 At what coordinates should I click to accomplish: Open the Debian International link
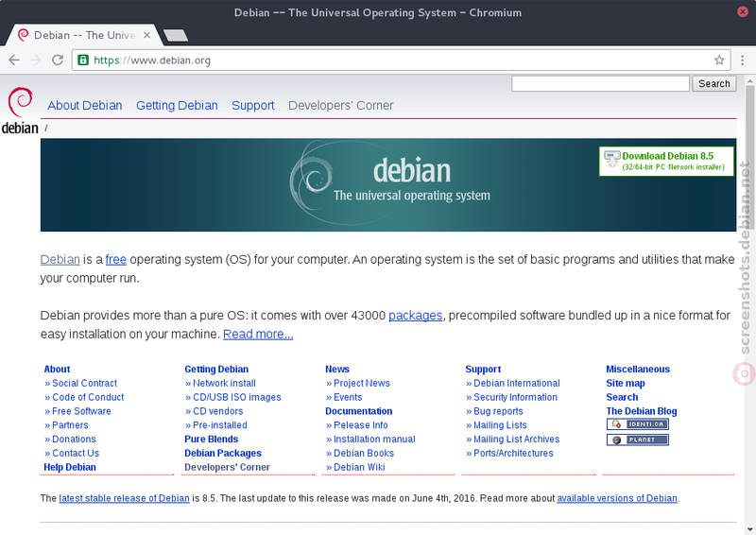point(516,384)
